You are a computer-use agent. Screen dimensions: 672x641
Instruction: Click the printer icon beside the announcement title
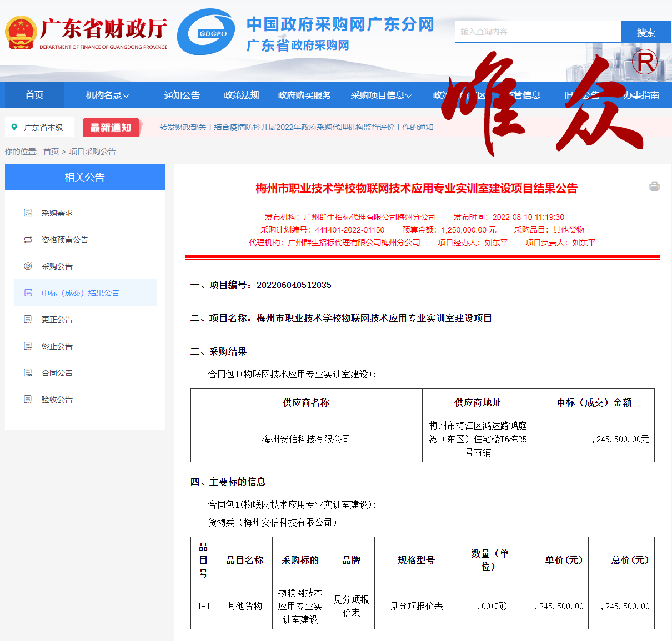coord(654,186)
